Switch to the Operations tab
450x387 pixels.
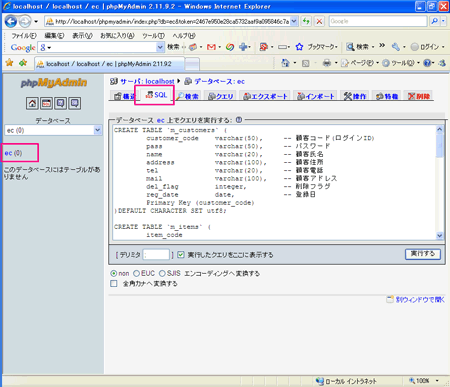click(355, 96)
